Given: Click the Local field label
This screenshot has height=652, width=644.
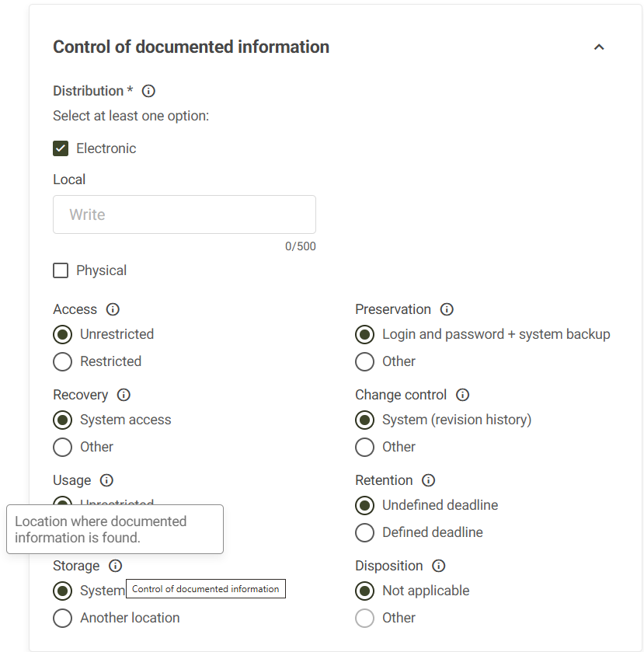Looking at the screenshot, I should coord(69,180).
